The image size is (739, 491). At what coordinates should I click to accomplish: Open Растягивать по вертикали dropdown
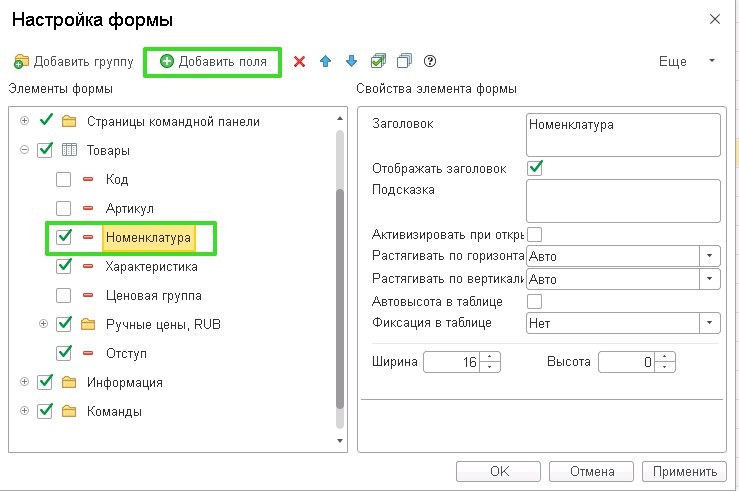(x=709, y=278)
